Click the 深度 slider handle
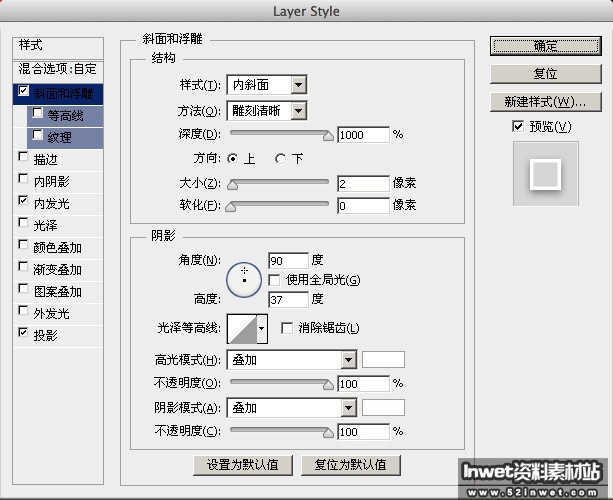613x500 pixels. point(328,136)
